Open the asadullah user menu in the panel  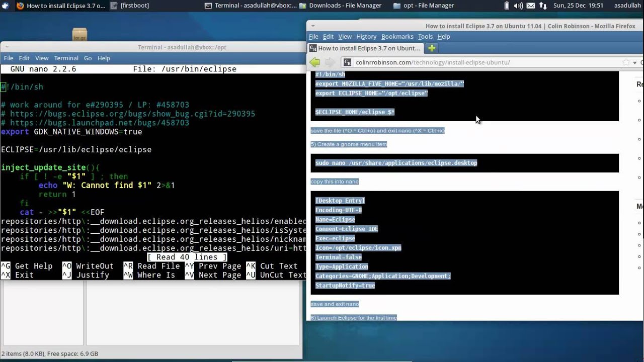(627, 6)
